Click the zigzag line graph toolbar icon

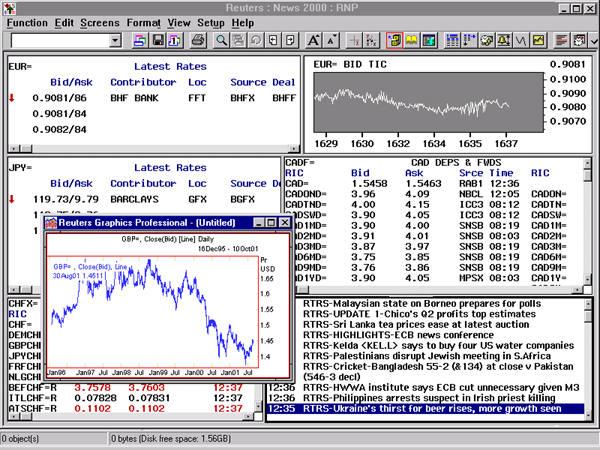click(521, 40)
